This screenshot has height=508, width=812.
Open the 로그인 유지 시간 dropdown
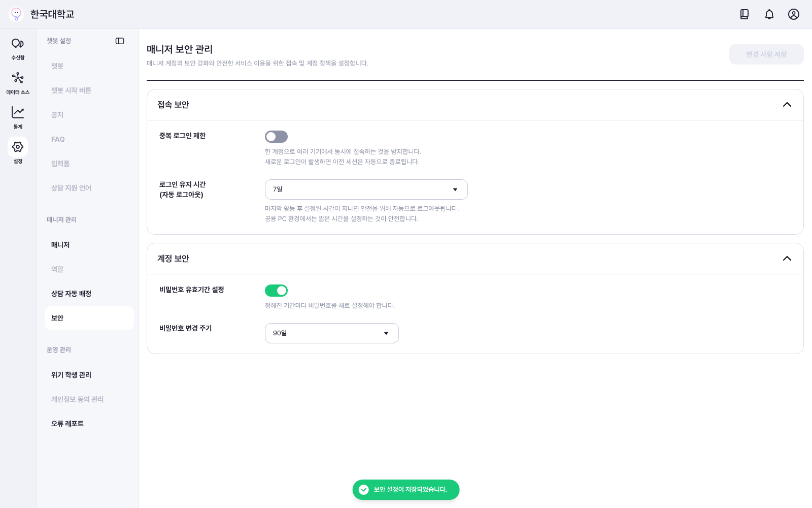(366, 189)
